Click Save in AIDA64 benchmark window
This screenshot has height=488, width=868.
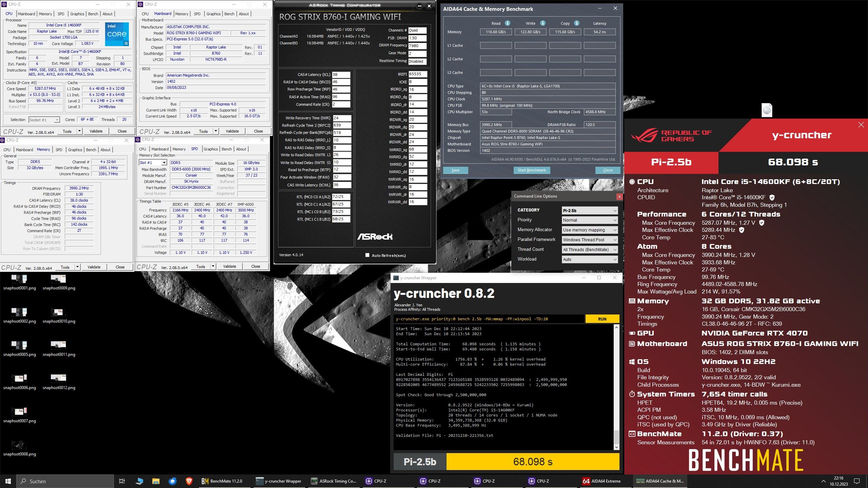point(455,170)
